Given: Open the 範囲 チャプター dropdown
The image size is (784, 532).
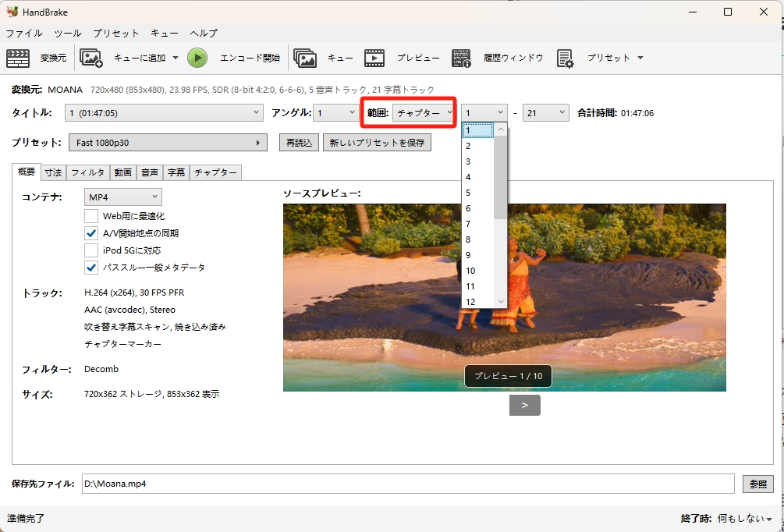Looking at the screenshot, I should (423, 113).
